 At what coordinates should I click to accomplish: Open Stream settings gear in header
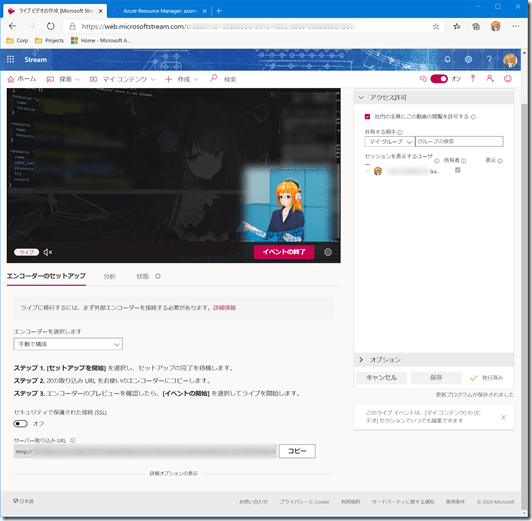(468, 59)
